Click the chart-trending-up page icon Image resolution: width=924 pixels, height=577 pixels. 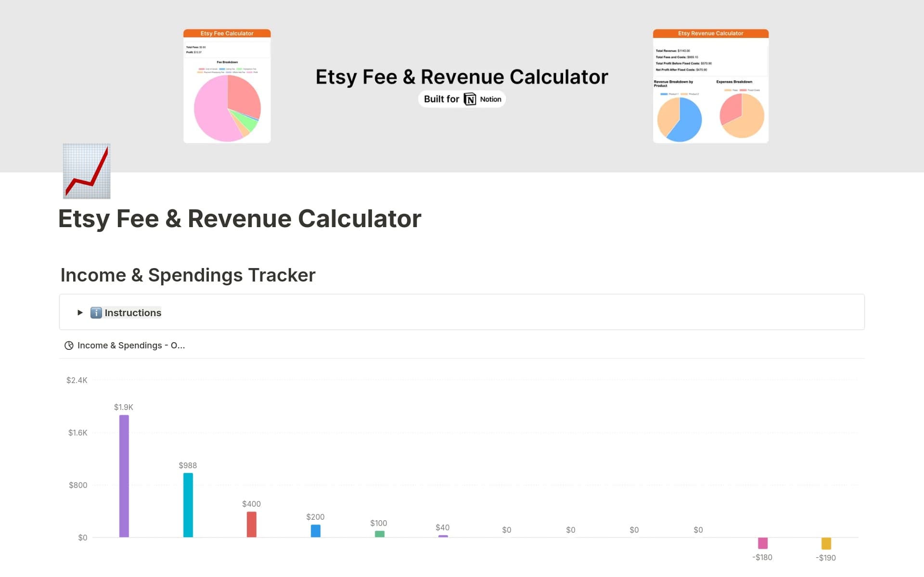87,171
